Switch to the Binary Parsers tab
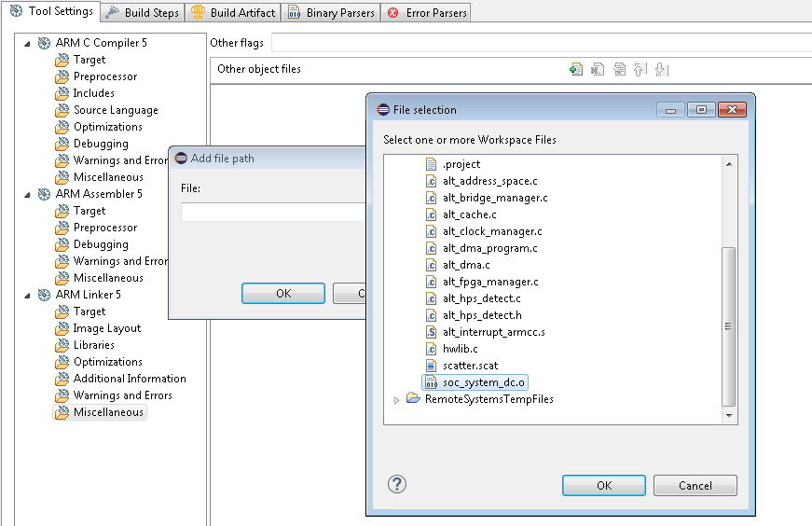This screenshot has width=812, height=526. pos(331,12)
